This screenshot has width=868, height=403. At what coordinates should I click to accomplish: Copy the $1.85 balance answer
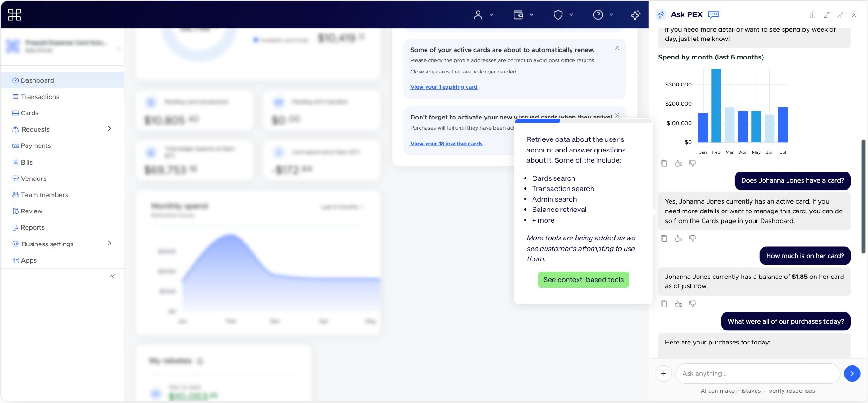664,304
